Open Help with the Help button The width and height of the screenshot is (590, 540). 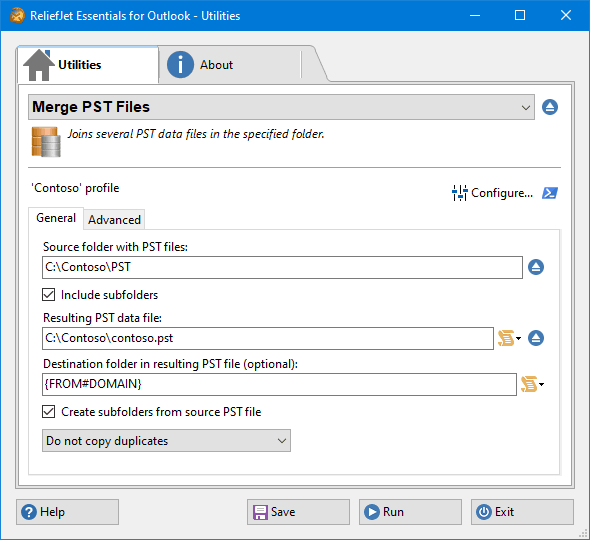click(67, 512)
